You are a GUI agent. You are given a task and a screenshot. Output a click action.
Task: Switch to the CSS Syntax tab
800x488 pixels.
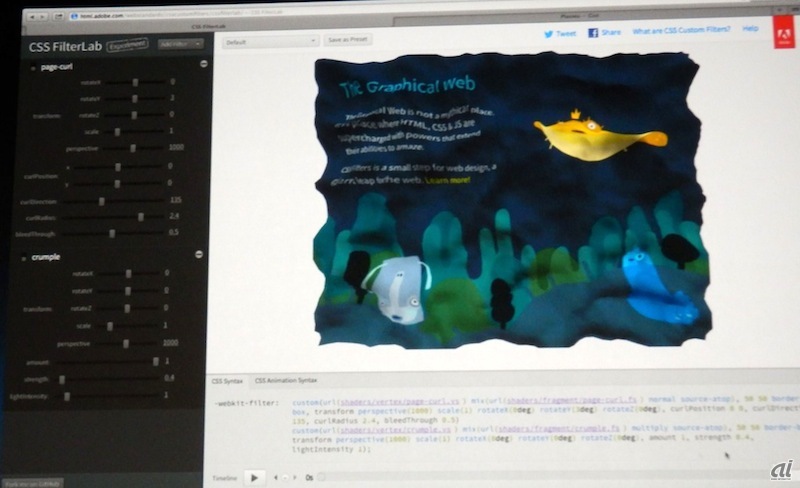[227, 381]
